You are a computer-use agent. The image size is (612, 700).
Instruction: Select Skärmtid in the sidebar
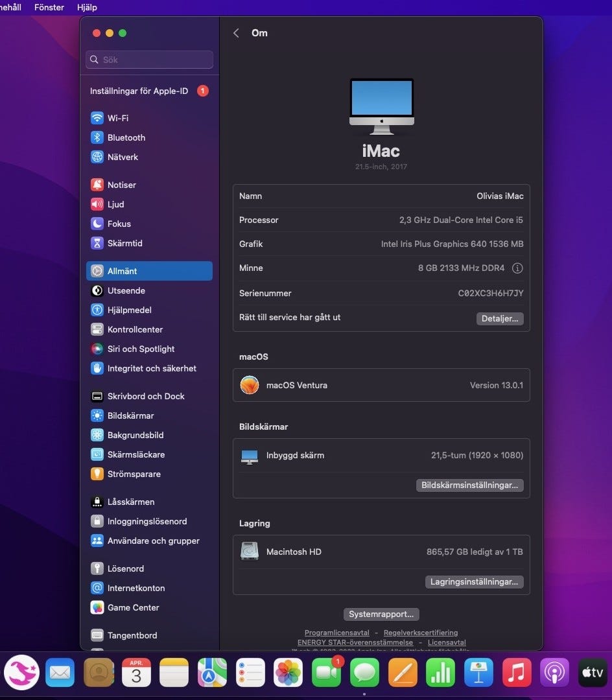124,243
